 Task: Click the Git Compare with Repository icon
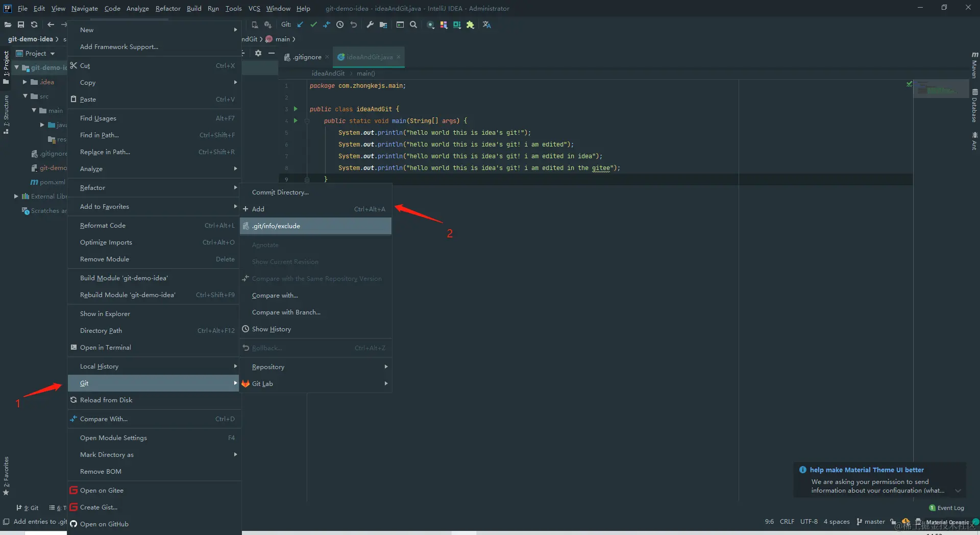pos(327,25)
